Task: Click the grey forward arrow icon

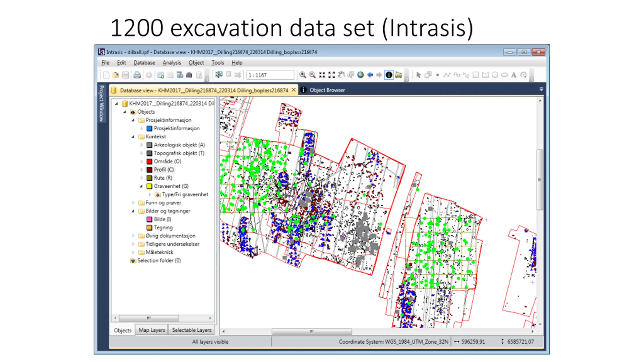Action: click(x=379, y=75)
